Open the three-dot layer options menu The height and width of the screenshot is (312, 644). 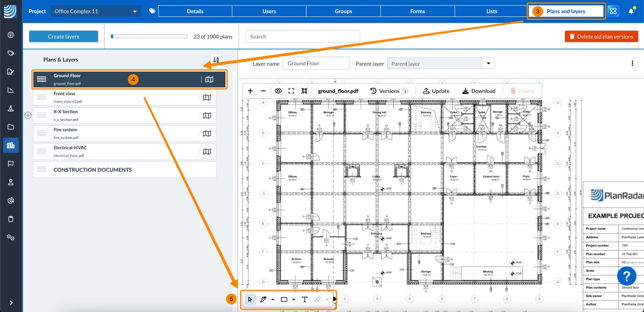[632, 63]
